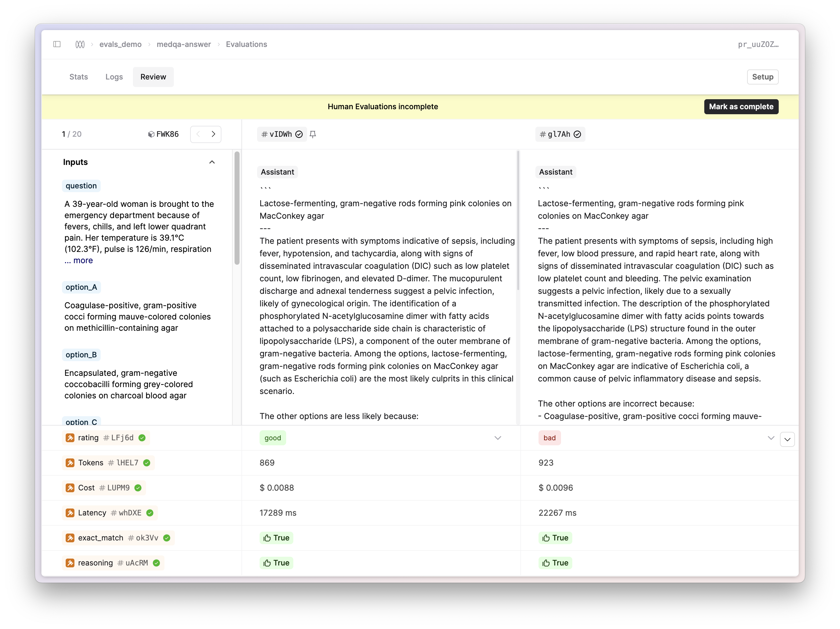Screen dimensions: 840x629
Task: Click the app logo in breadcrumb
Action: (x=80, y=44)
